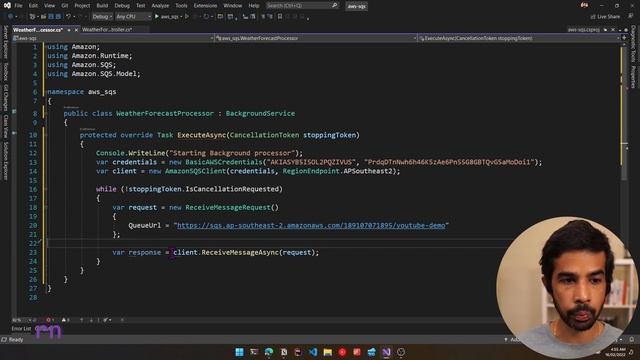
Task: Open the Windows Start menu
Action: click(240, 352)
